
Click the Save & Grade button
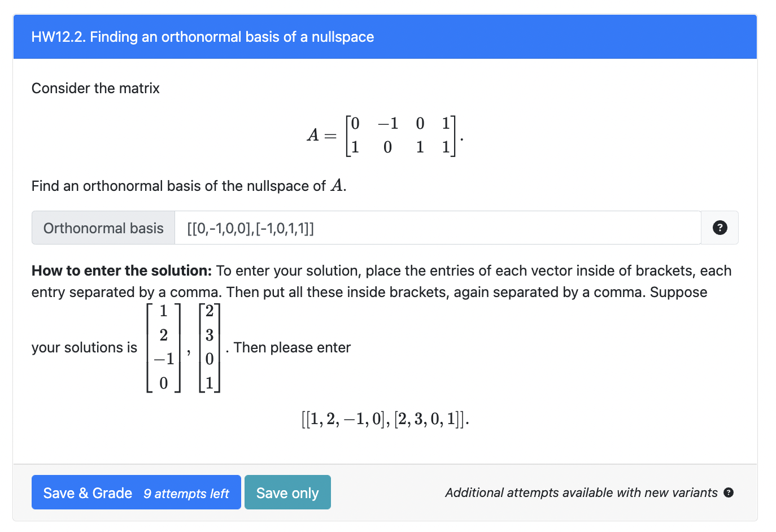pos(88,492)
